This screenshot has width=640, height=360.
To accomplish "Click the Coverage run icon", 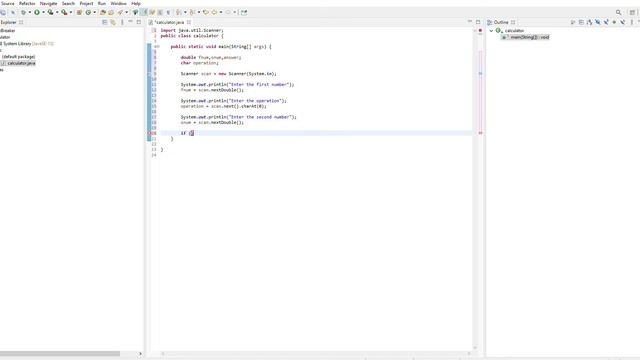I will (x=51, y=12).
